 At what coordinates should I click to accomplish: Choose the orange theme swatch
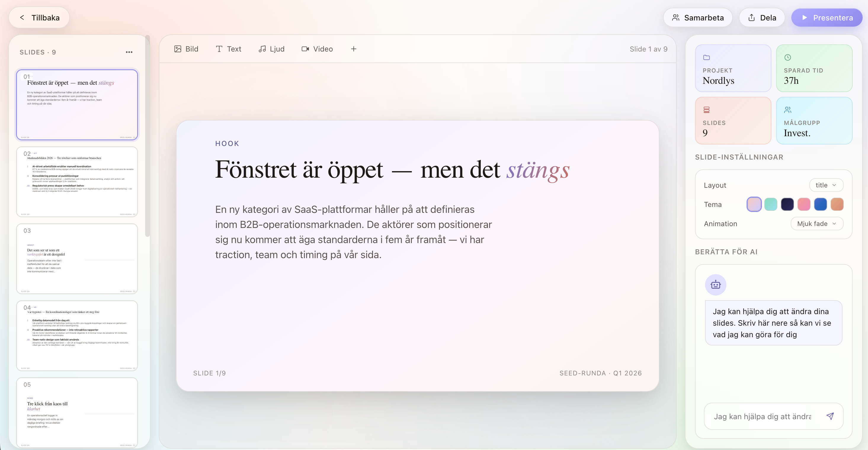point(837,204)
